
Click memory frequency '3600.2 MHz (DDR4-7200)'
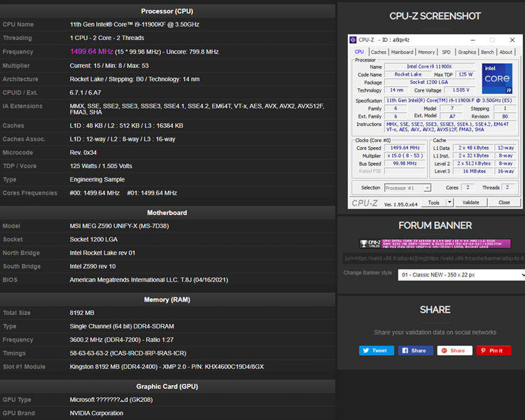point(122,339)
